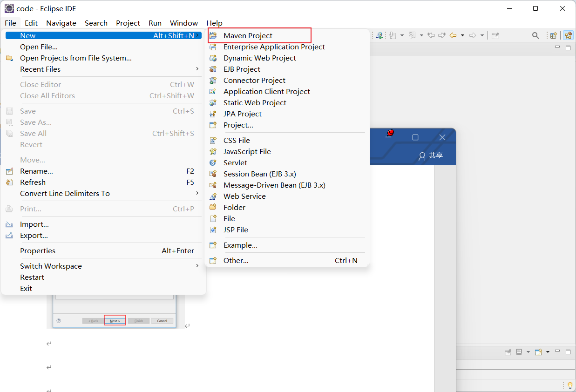
Task: Click the Pin Console icon
Action: [508, 352]
